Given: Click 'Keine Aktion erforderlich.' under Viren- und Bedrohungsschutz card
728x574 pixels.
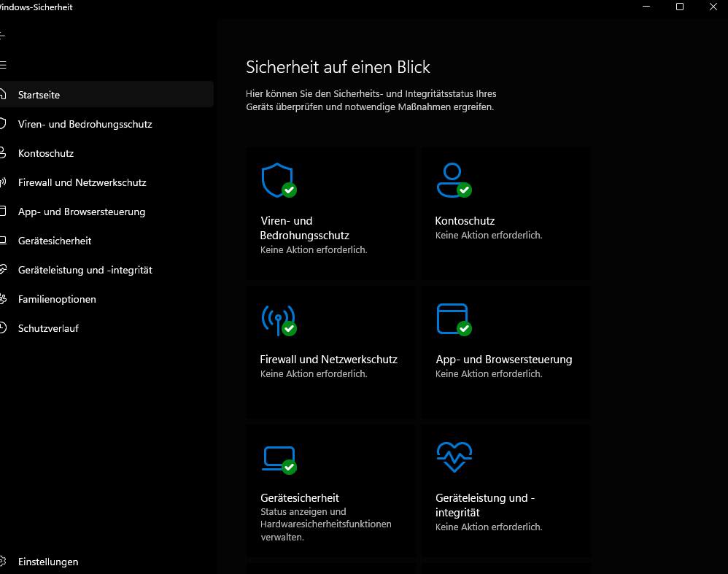Looking at the screenshot, I should tap(314, 250).
